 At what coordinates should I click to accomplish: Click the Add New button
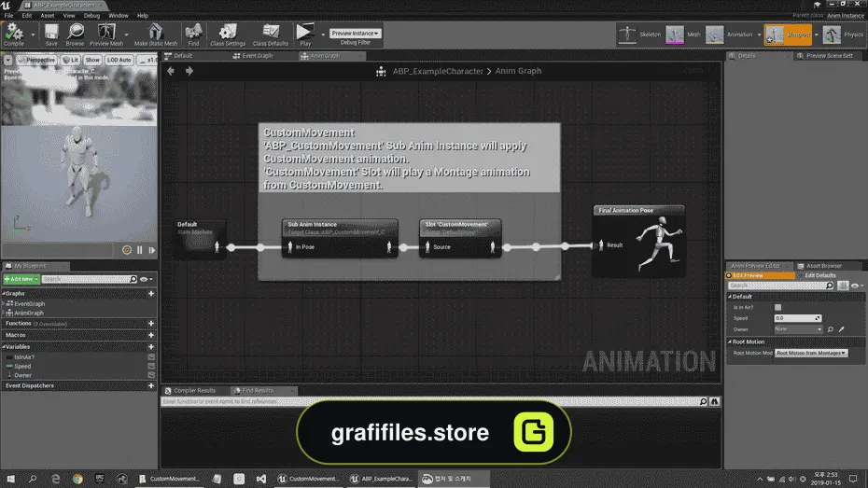[21, 279]
